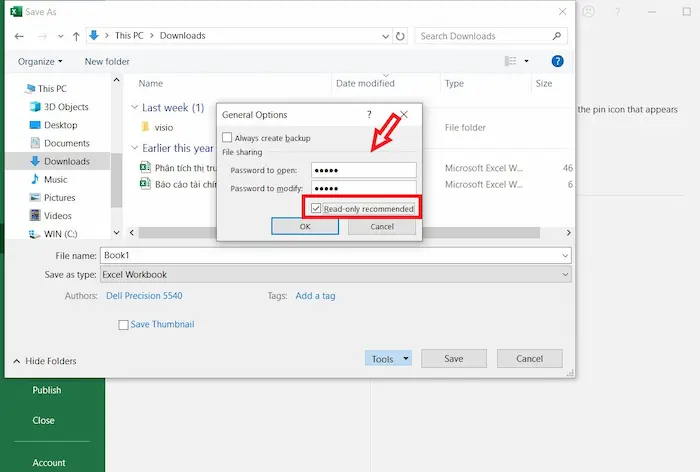Click the search magnifier icon
The width and height of the screenshot is (700, 472).
point(557,36)
